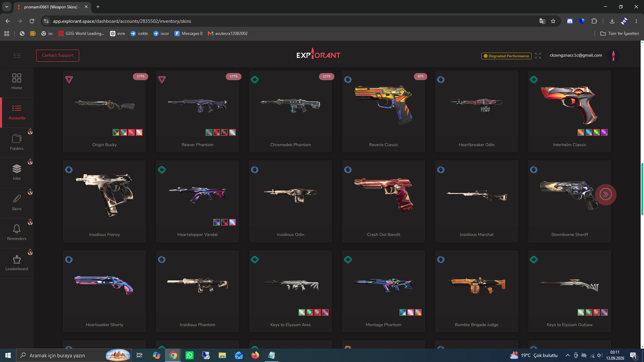Select the first color variant of Montage Phantom
The image size is (644, 362).
coord(403,312)
